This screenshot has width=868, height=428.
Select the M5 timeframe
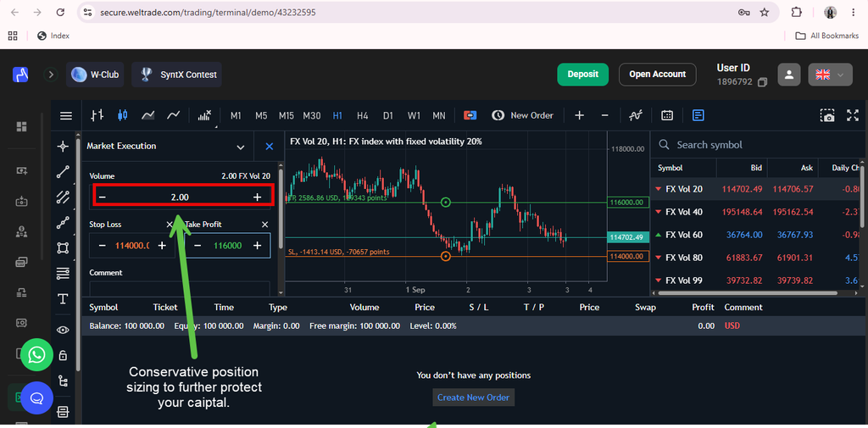(261, 116)
